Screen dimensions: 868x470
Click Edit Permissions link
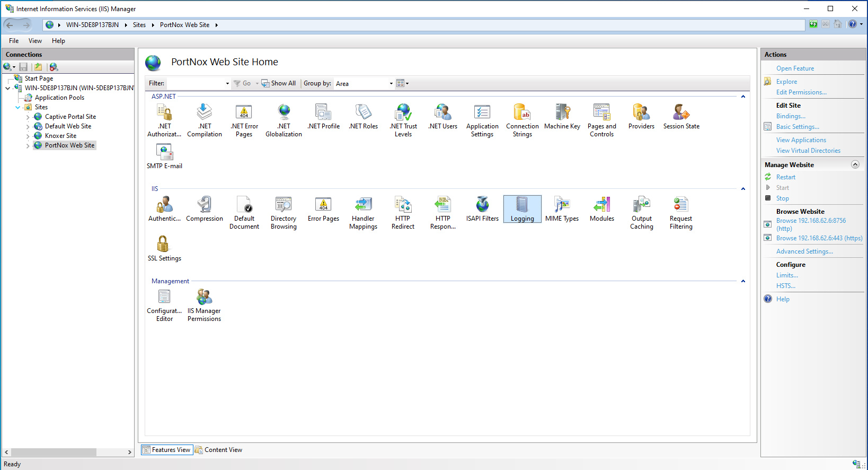click(x=801, y=92)
